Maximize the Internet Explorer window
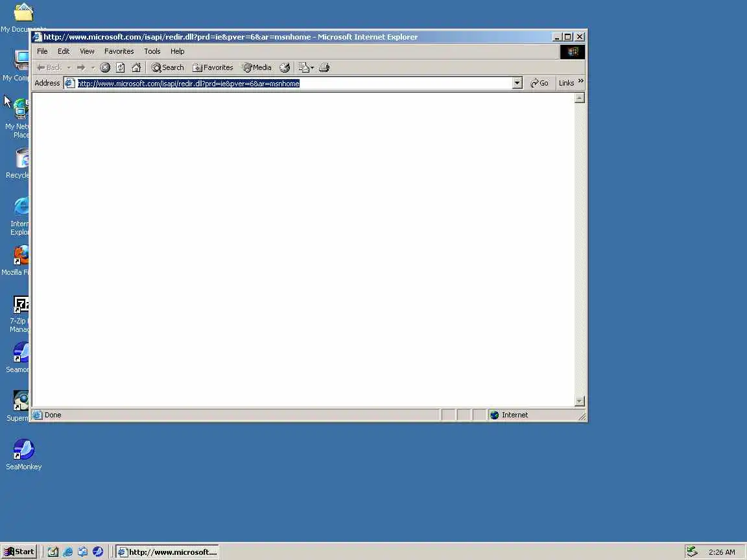The image size is (747, 560). tap(568, 37)
